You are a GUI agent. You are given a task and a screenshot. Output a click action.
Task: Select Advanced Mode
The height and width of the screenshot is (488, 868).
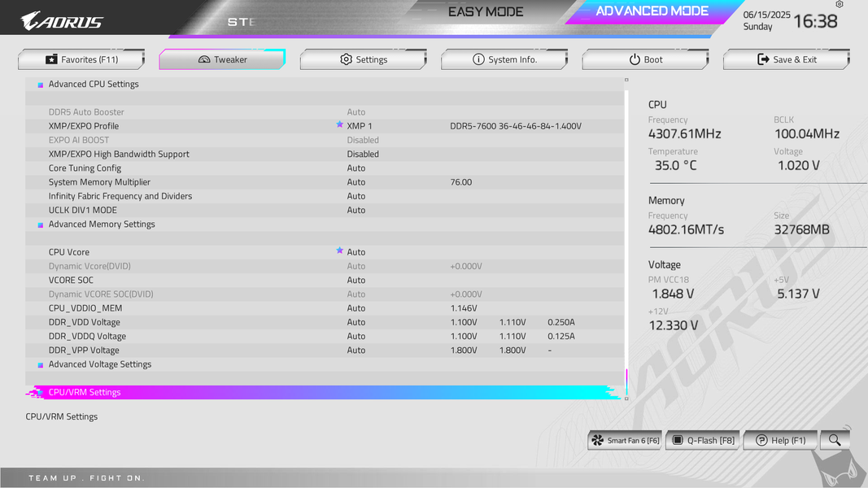tap(652, 11)
